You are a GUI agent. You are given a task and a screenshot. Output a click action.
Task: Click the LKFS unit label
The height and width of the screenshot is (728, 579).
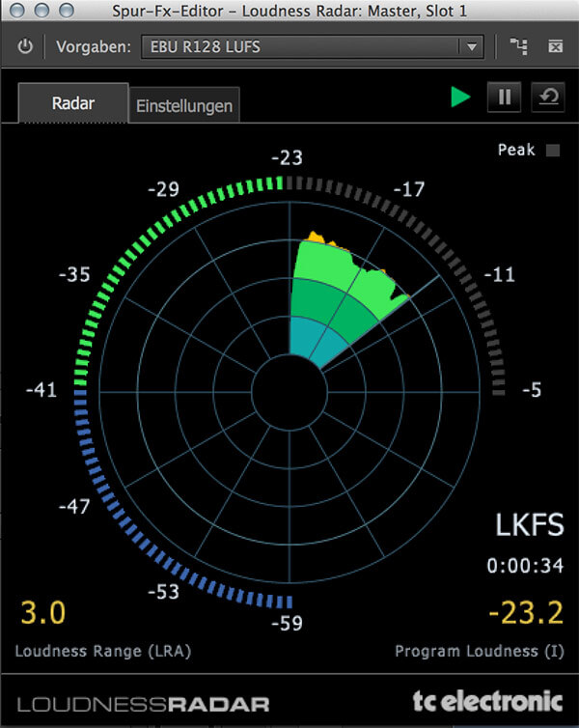point(530,525)
